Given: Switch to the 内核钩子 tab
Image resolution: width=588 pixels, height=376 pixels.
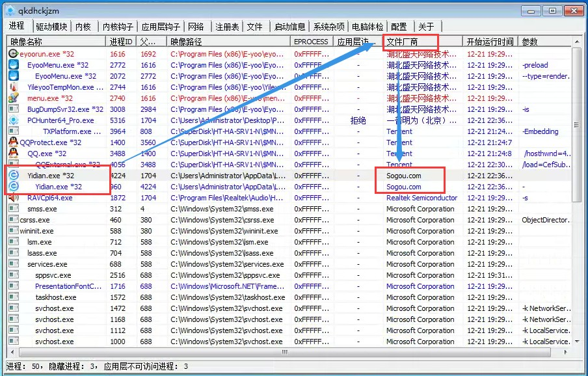Looking at the screenshot, I should 118,27.
